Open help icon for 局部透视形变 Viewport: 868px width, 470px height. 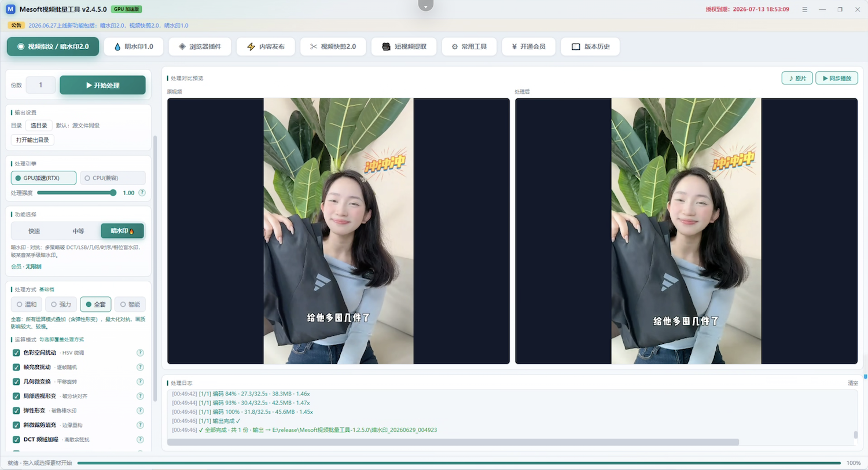(x=140, y=396)
